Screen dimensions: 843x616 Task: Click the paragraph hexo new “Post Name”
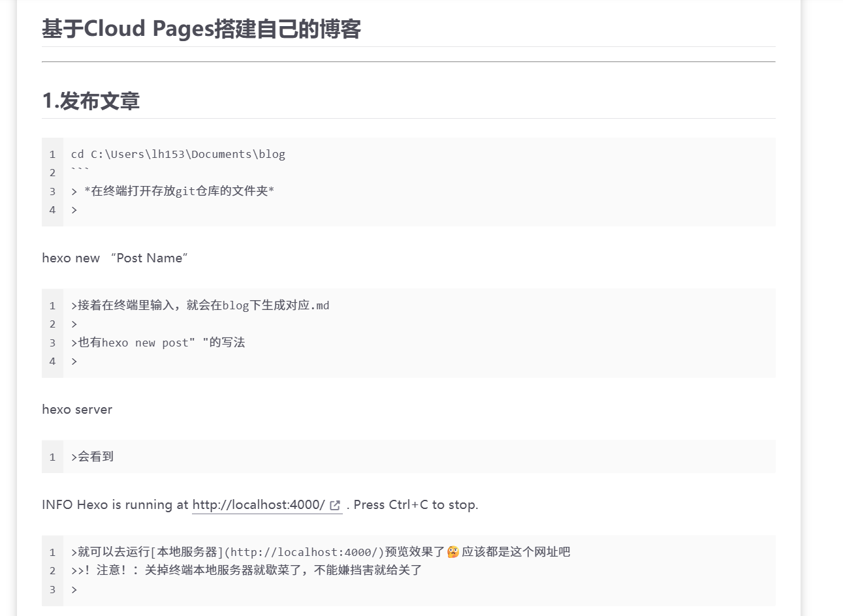coord(115,258)
